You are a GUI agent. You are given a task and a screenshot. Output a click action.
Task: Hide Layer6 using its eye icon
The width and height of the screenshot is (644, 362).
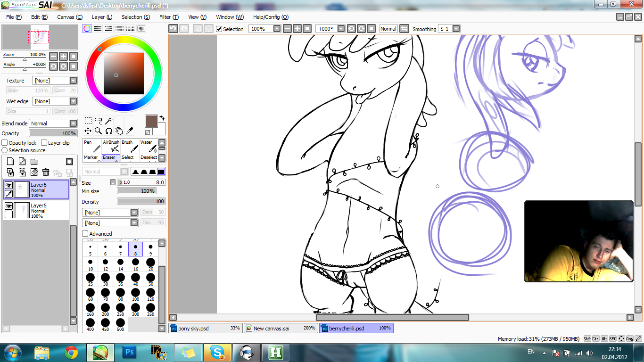8,186
